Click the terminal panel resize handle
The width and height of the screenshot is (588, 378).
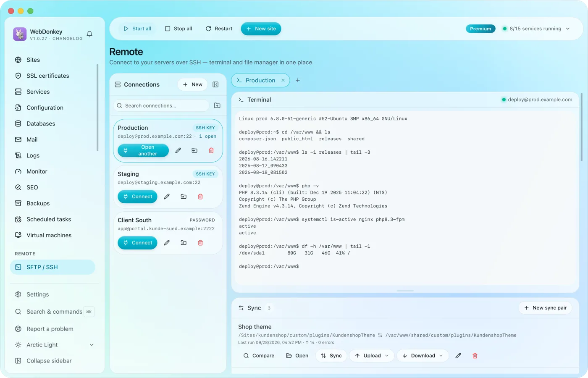[405, 291]
